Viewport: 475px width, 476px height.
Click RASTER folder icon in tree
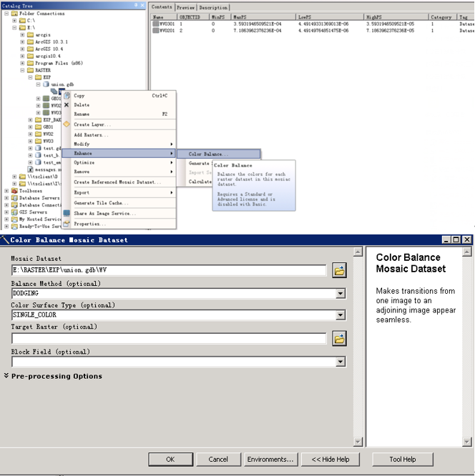(x=30, y=70)
